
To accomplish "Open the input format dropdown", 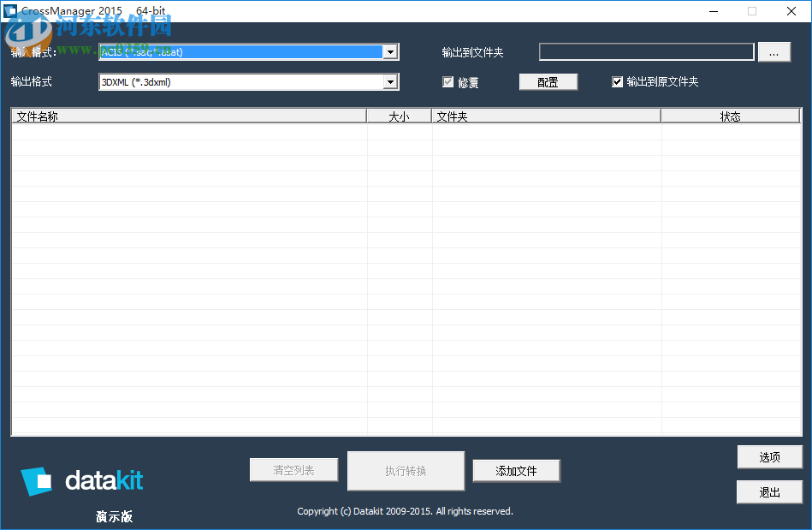I will pyautogui.click(x=249, y=52).
